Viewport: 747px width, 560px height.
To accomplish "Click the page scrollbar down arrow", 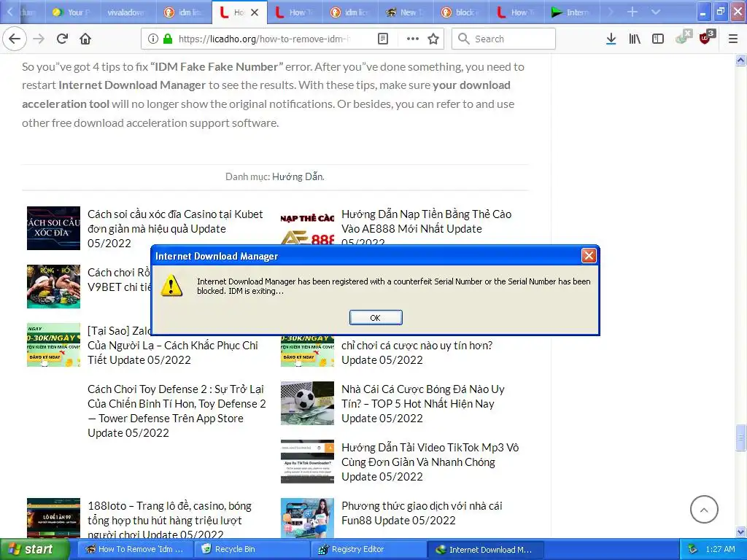I will pos(740,532).
